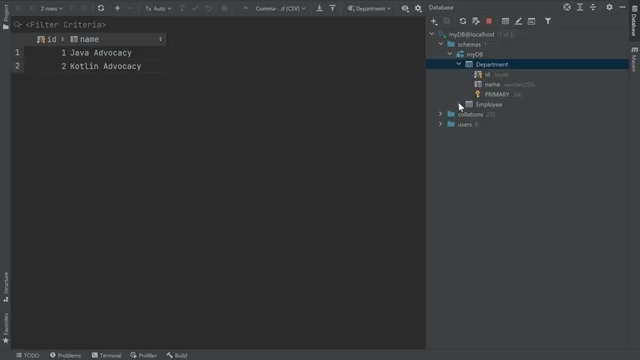The image size is (640, 360).
Task: Reload the table data with refresh icon
Action: coord(101,8)
